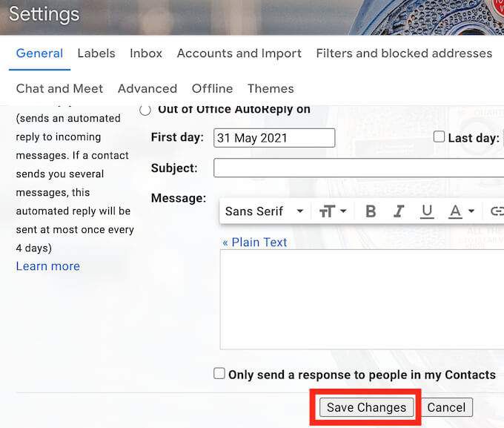Click the text size dropdown arrow
Screen dimensions: 504x428
[343, 211]
